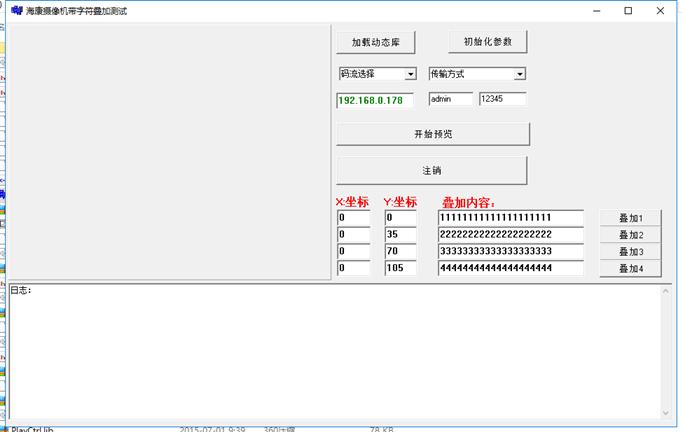Click the X坐标 red label
Viewport: 682px width, 432px height.
pyautogui.click(x=352, y=202)
